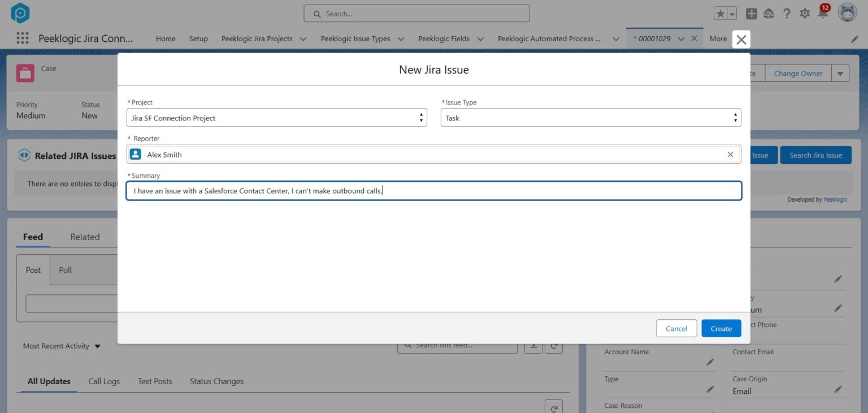This screenshot has width=868, height=413.
Task: Open Salesforce Setup via the gear icon
Action: 805,13
